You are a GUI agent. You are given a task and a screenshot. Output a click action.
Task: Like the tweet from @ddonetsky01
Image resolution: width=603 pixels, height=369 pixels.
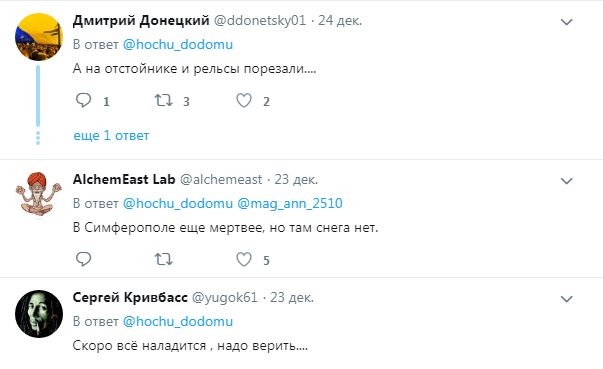244,101
